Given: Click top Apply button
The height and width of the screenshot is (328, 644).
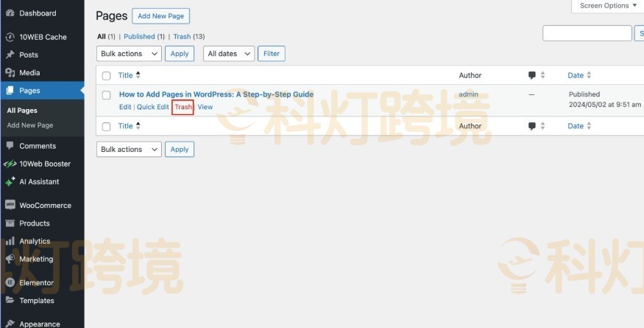Looking at the screenshot, I should [180, 54].
